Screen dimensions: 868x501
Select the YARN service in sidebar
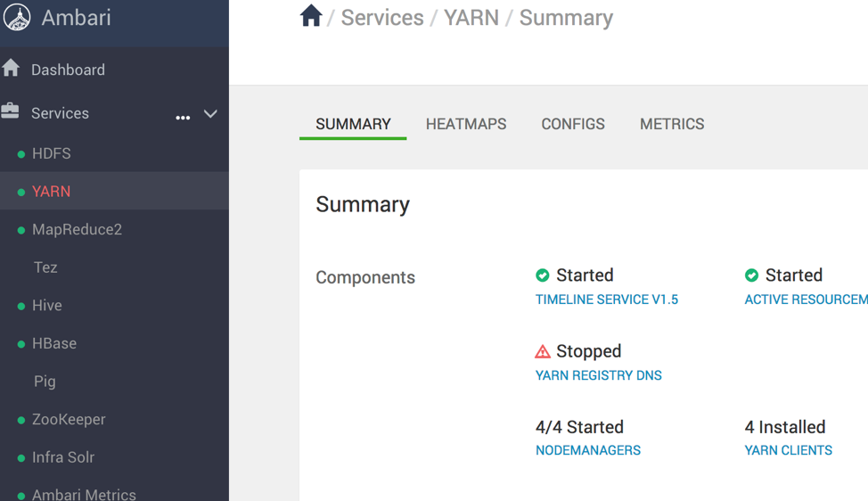pos(51,192)
